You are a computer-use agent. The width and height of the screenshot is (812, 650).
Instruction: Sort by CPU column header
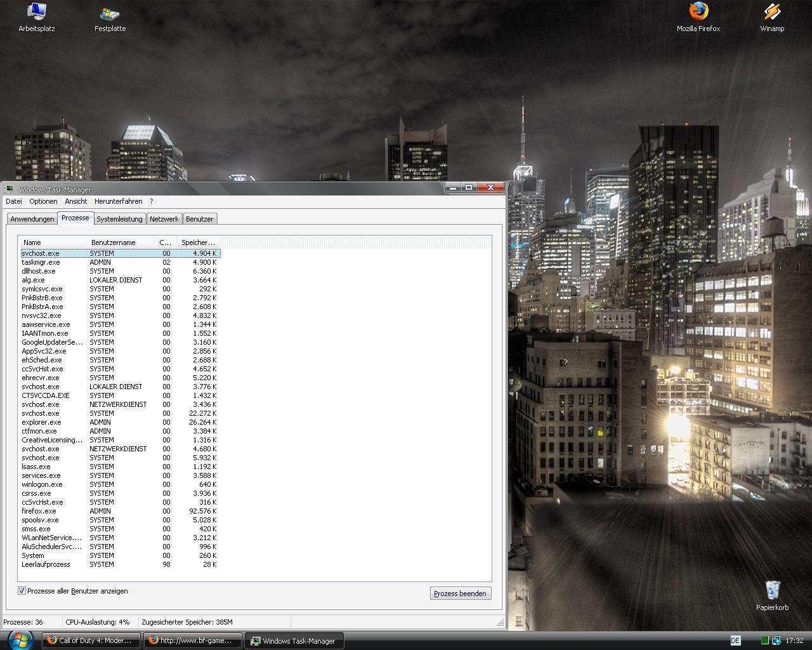[x=166, y=242]
